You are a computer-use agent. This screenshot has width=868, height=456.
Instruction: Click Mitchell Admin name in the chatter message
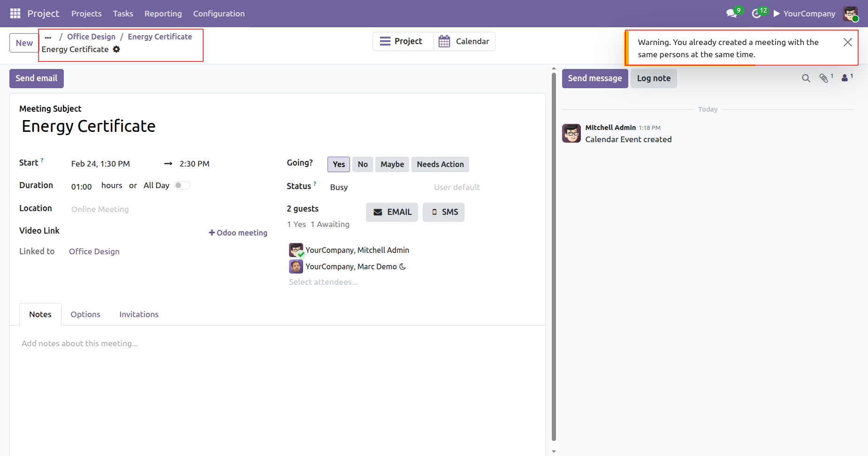[610, 128]
